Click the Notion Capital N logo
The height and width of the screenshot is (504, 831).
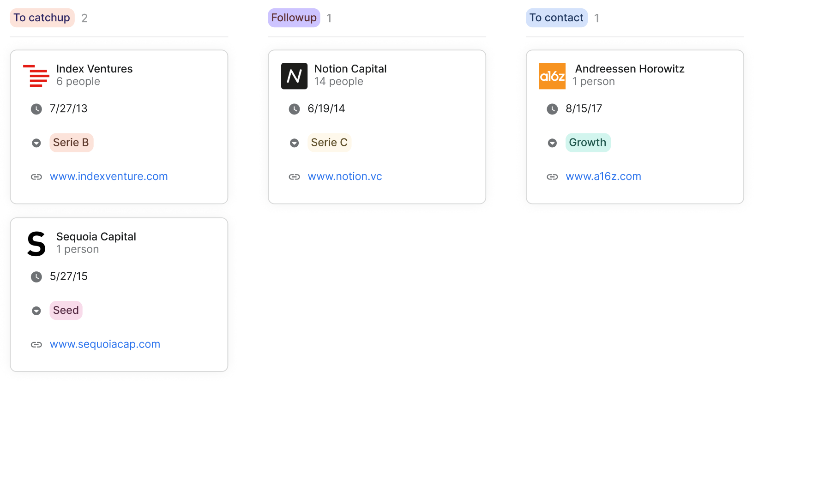294,76
